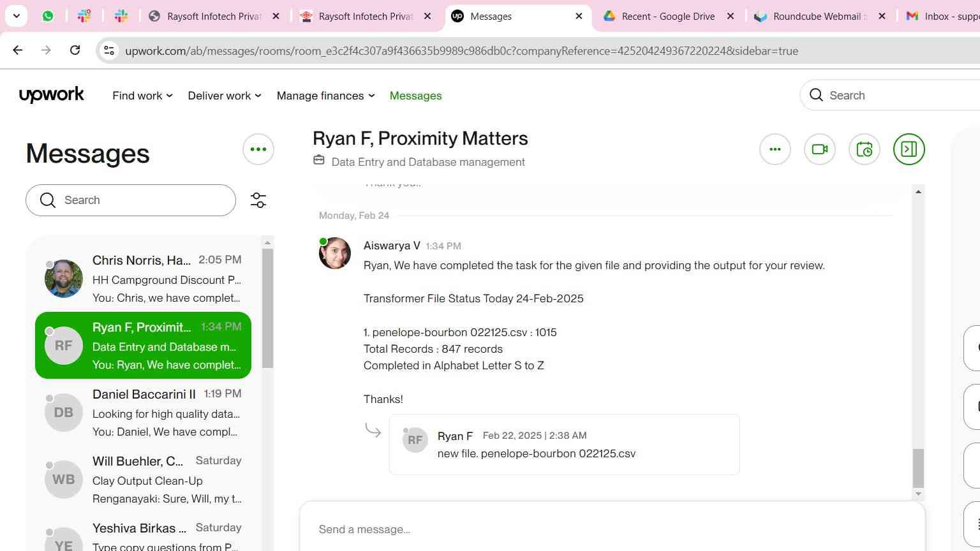
Task: Click the Monday, Feb 24 date label
Action: (354, 216)
